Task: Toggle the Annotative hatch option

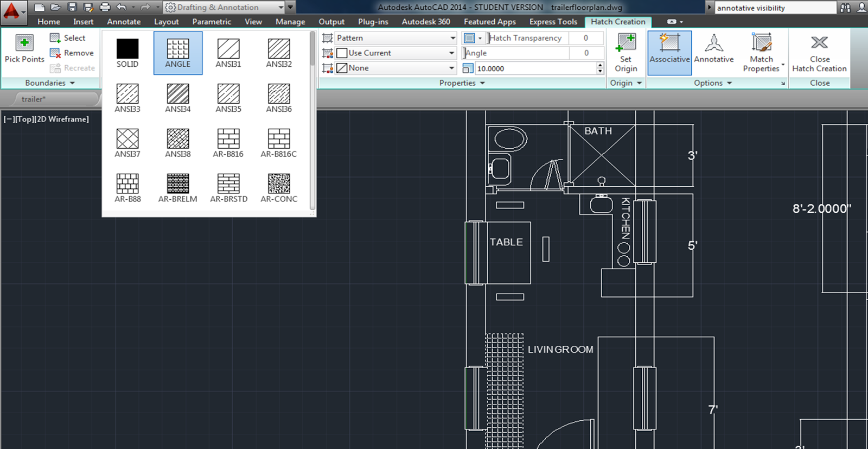Action: pos(714,49)
